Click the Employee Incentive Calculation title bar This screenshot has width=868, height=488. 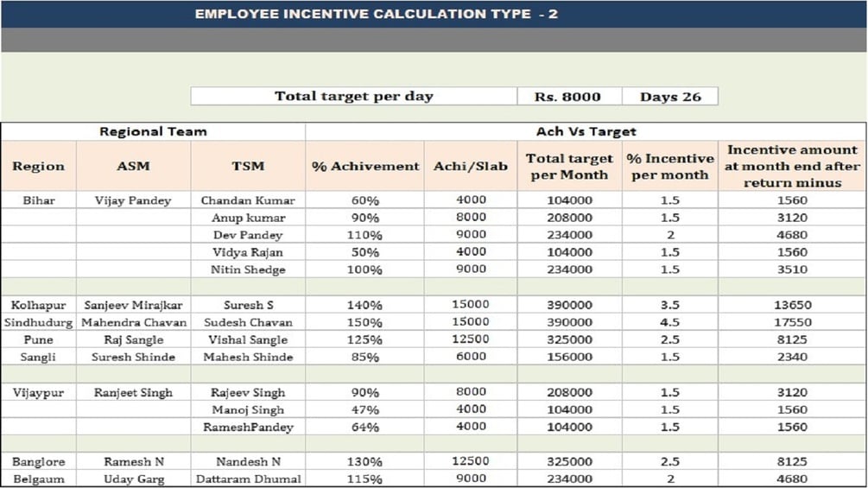(x=434, y=14)
